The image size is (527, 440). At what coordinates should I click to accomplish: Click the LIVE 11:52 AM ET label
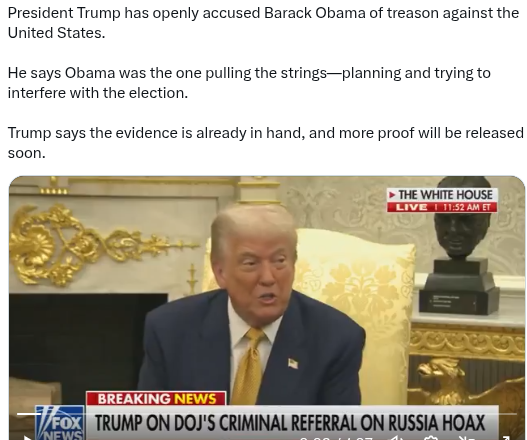(x=442, y=207)
